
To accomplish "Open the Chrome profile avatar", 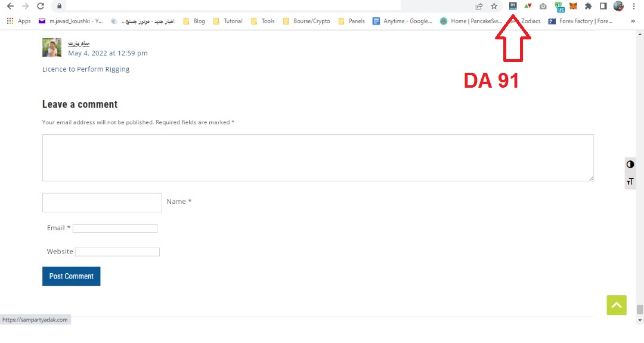I will tap(618, 6).
